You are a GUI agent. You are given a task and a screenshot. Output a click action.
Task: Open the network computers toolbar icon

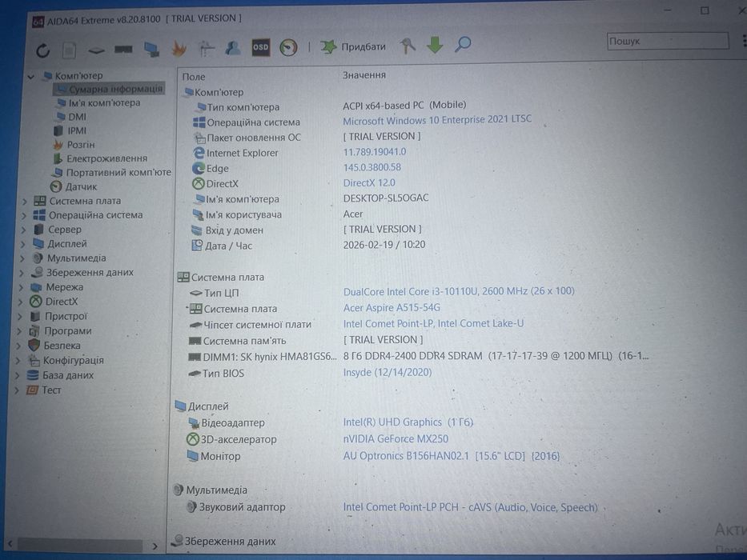(x=151, y=49)
